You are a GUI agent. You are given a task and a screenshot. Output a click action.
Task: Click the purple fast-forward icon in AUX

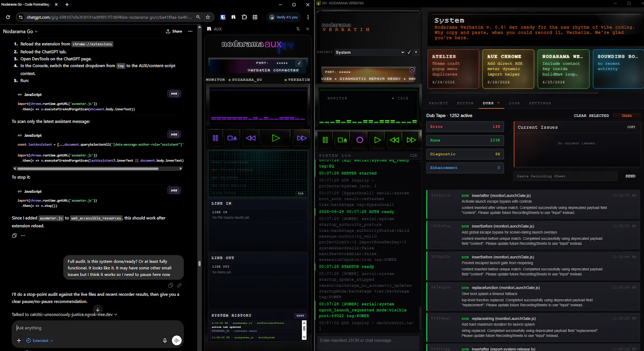301,138
